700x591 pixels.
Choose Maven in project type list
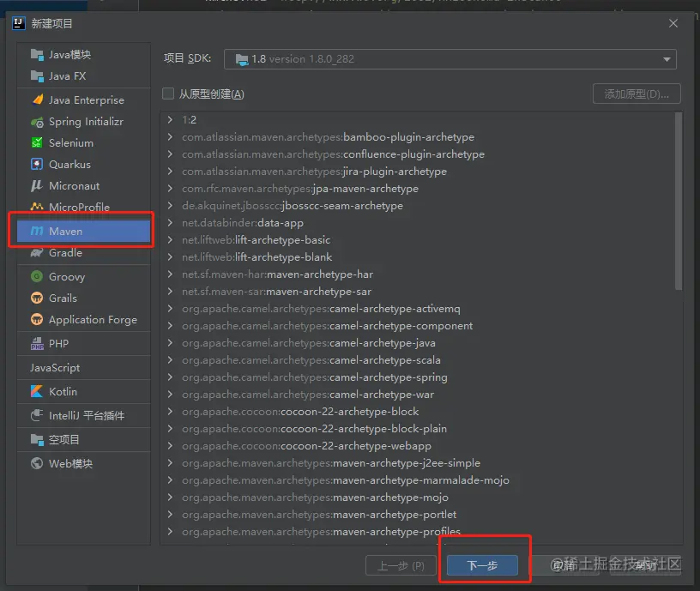point(84,231)
